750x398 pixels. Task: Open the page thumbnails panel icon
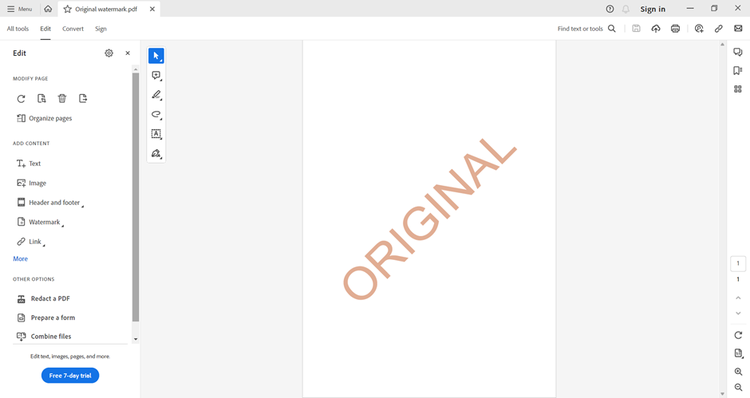pyautogui.click(x=738, y=89)
